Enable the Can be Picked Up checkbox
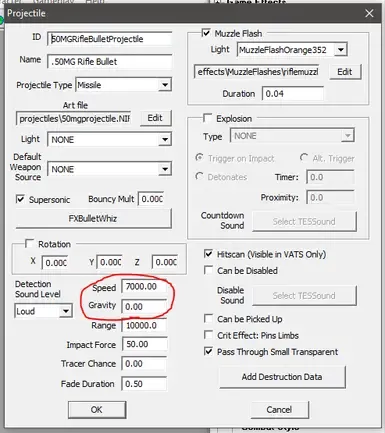The height and width of the screenshot is (433, 385). tap(208, 319)
